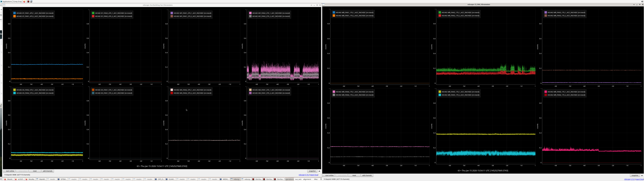Expand the snapshot arrow in the CS_FAN window

tap(642, 175)
